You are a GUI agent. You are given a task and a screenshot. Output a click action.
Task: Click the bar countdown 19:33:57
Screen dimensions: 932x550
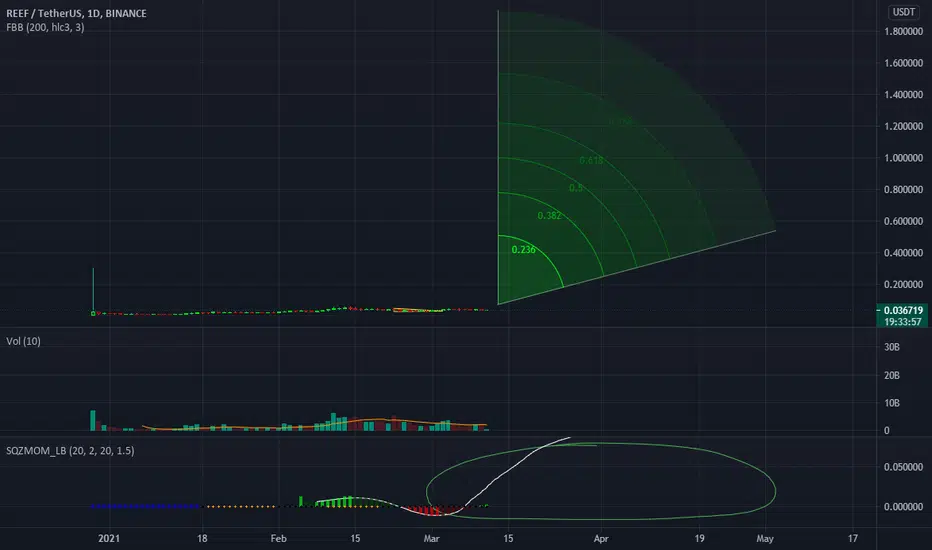(x=902, y=322)
